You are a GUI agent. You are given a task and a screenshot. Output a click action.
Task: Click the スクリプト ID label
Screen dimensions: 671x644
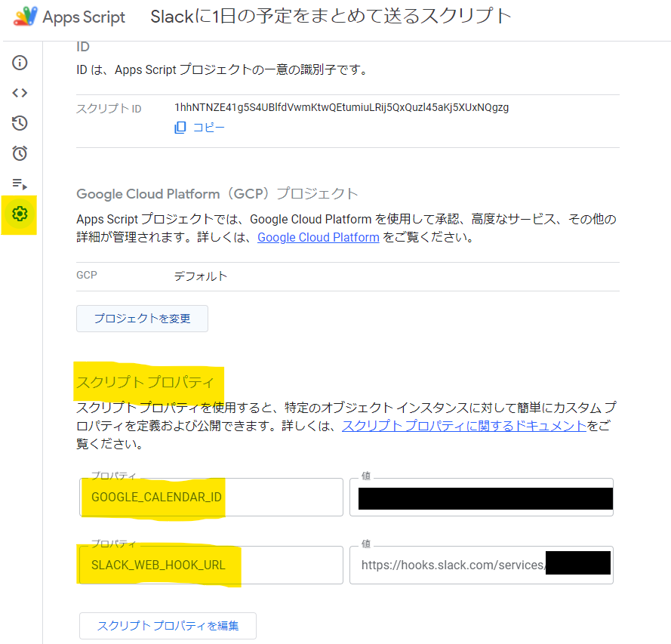tap(109, 109)
